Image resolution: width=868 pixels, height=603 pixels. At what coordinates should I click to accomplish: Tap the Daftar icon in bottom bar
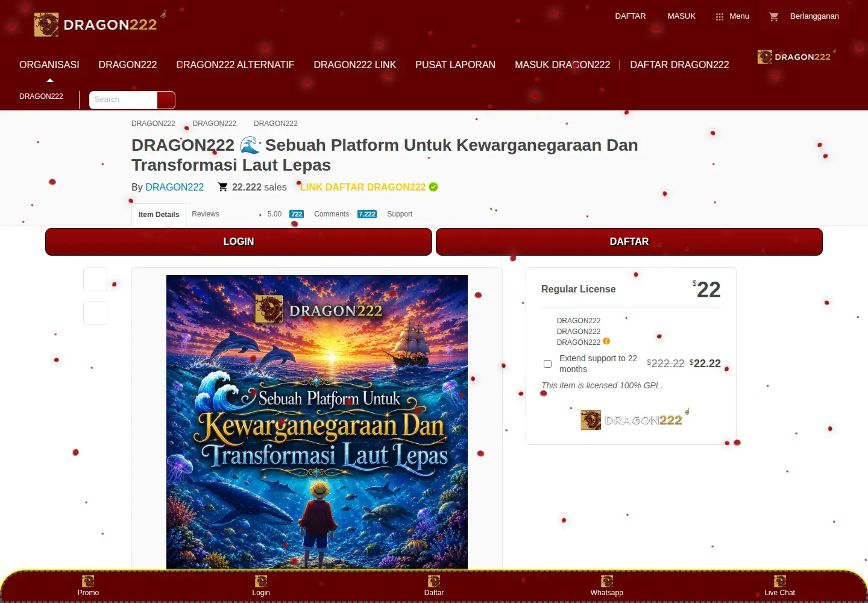tap(434, 581)
